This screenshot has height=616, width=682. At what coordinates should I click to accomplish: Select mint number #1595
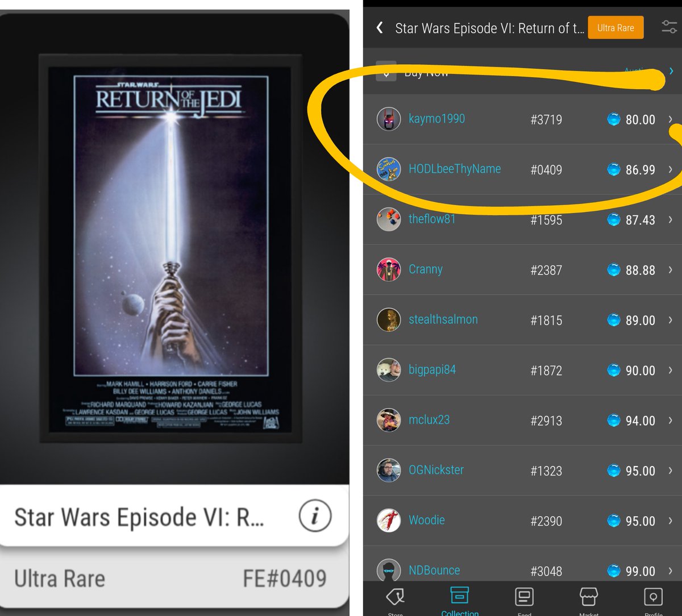(546, 220)
